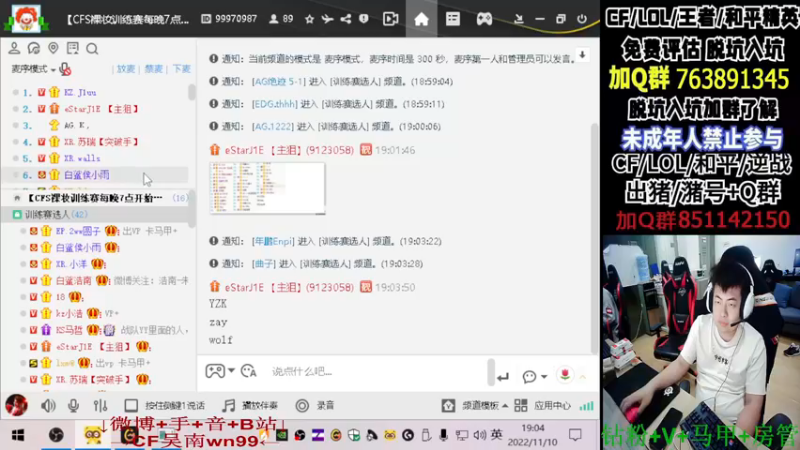Send a flower gift icon
This screenshot has width=800, height=450.
(x=565, y=375)
